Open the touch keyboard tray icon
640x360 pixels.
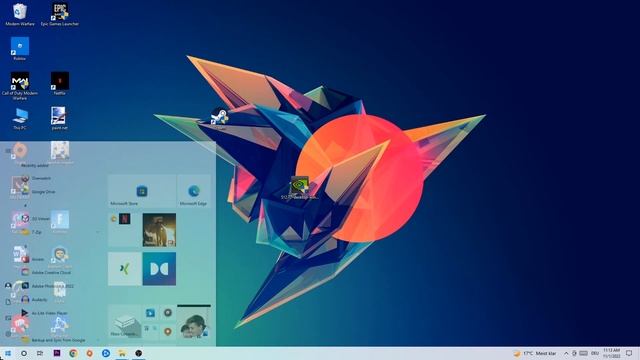pos(584,353)
